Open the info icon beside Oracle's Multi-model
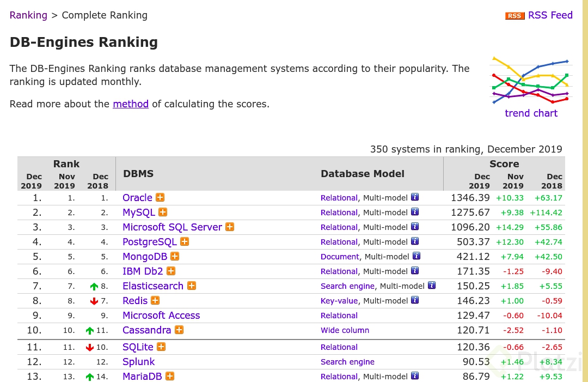 [415, 197]
